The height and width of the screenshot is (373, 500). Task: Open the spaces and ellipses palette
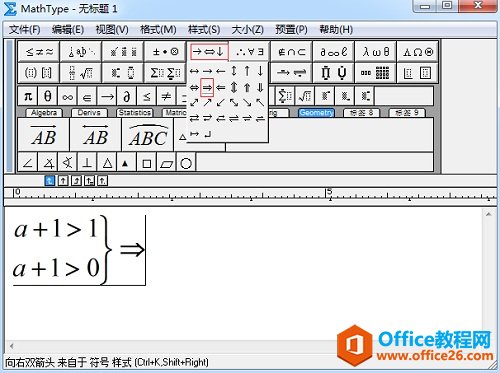(81, 52)
